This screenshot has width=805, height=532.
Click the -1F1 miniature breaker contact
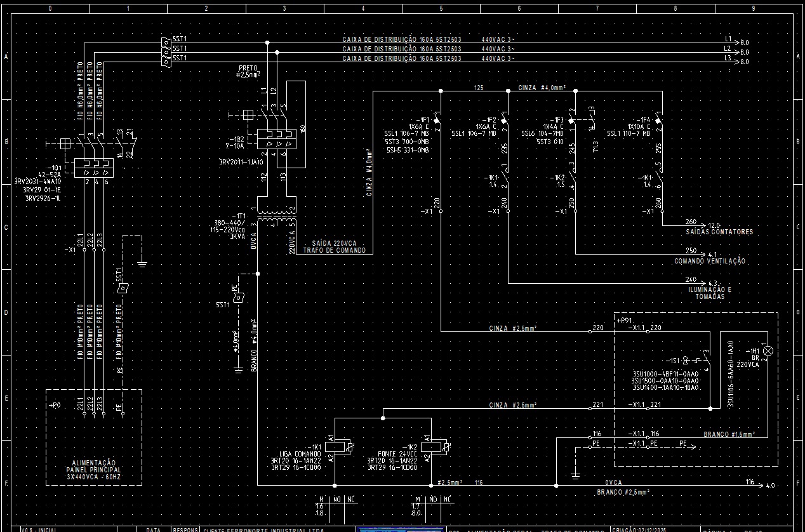coord(438,119)
